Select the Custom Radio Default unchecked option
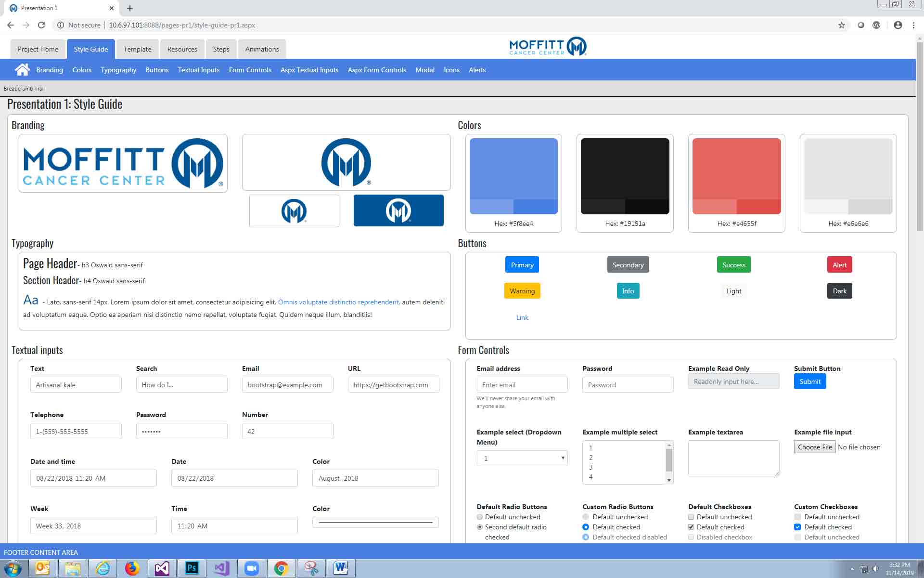 (x=586, y=517)
